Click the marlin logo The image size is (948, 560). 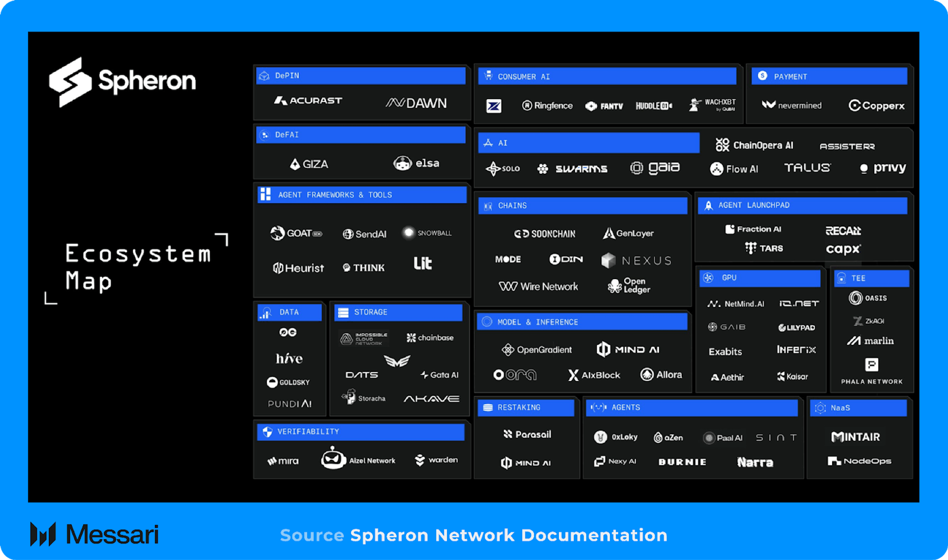(870, 341)
